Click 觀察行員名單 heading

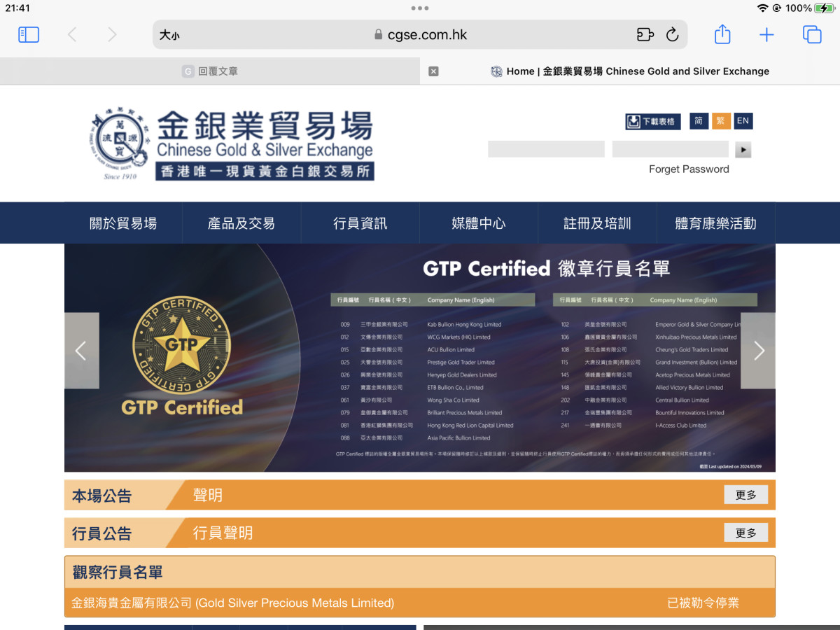tap(118, 573)
